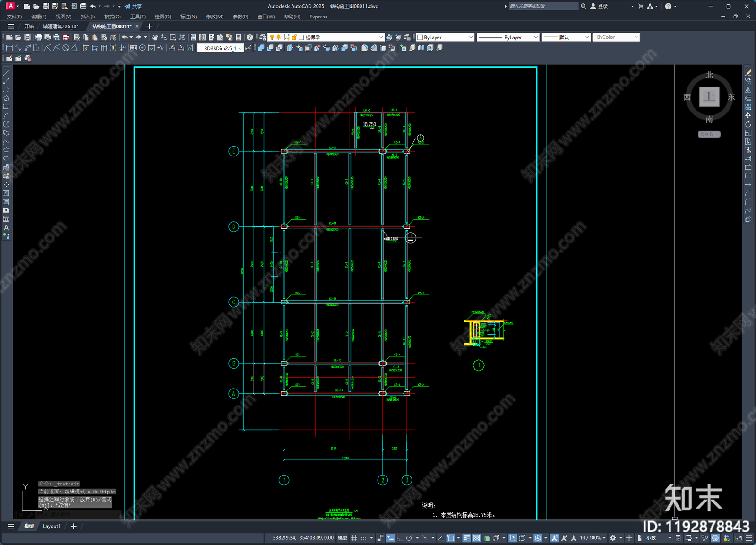The image size is (756, 545).
Task: Toggle transparency display in the status bar
Action: tap(476, 538)
